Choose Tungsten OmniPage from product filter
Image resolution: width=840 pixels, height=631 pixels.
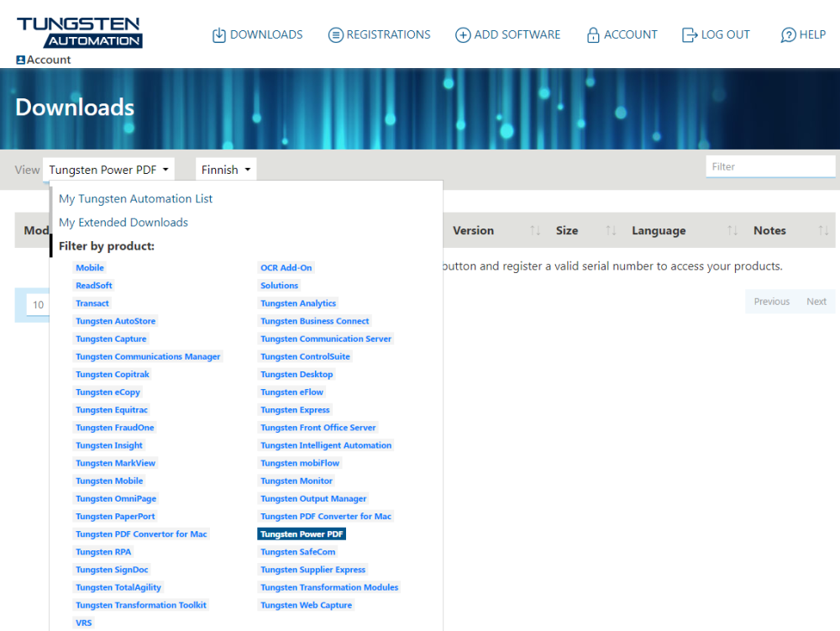click(116, 499)
